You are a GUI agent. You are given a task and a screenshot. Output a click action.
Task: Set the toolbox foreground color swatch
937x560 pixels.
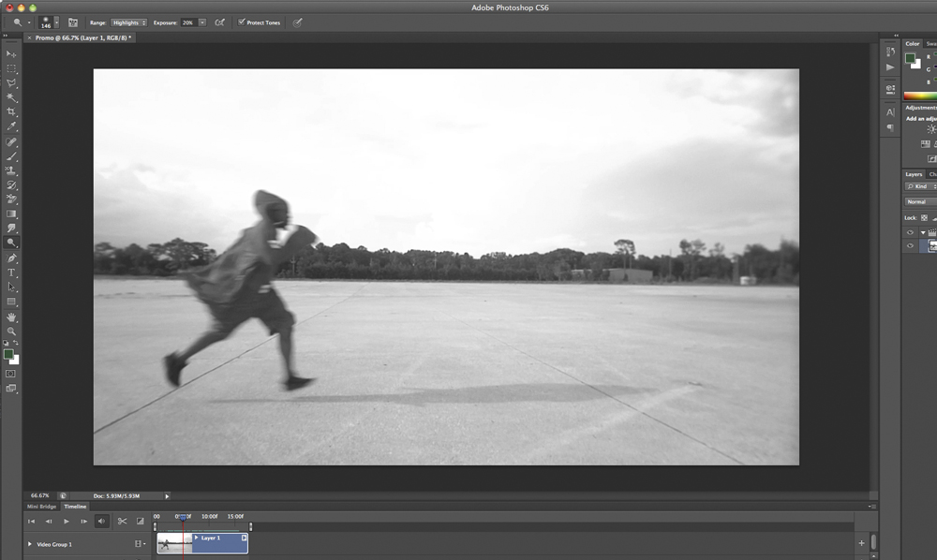pyautogui.click(x=8, y=355)
